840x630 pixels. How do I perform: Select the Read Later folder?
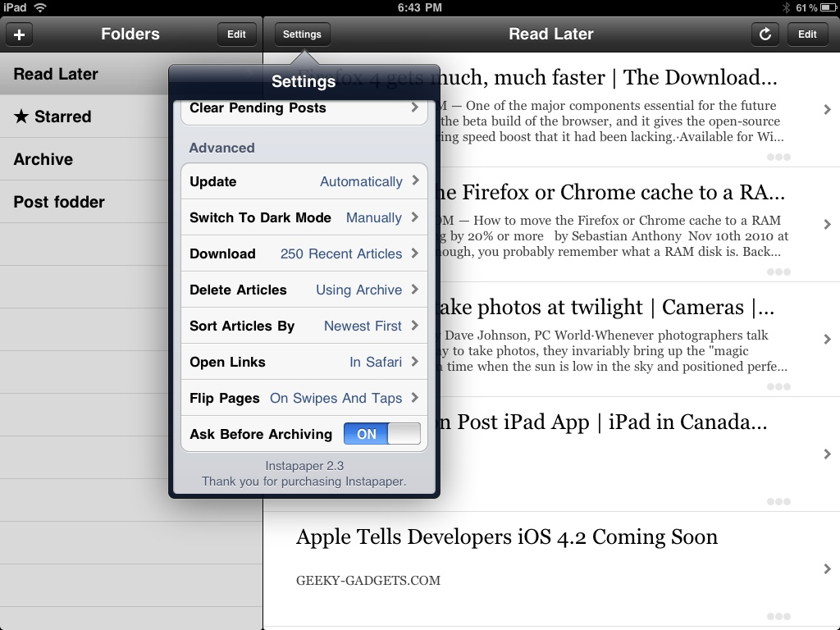coord(84,74)
